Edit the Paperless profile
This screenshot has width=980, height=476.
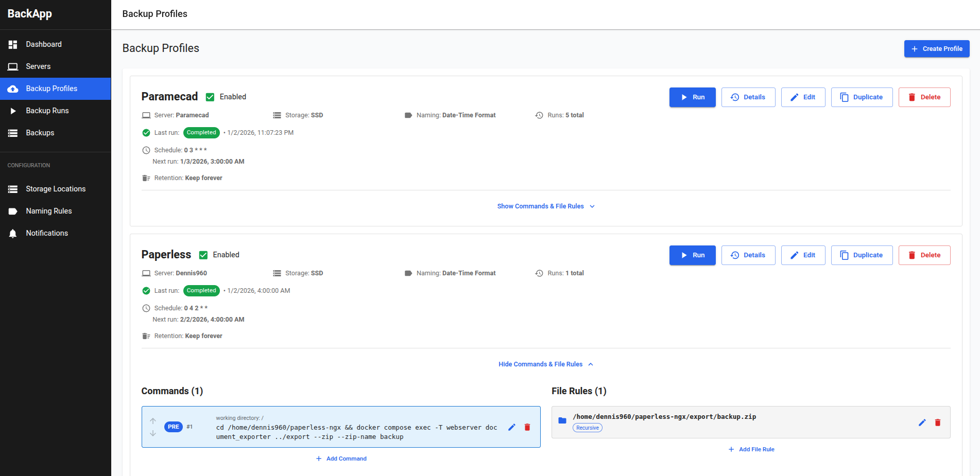[803, 255]
